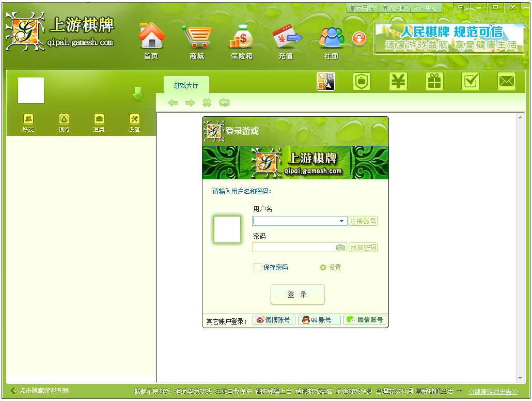Image resolution: width=532 pixels, height=401 pixels.
Task: Open the soft keyboard icon in password field
Action: 340,248
